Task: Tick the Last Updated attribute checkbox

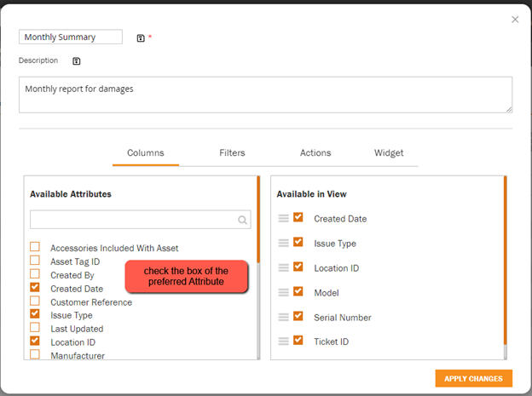Action: [35, 327]
